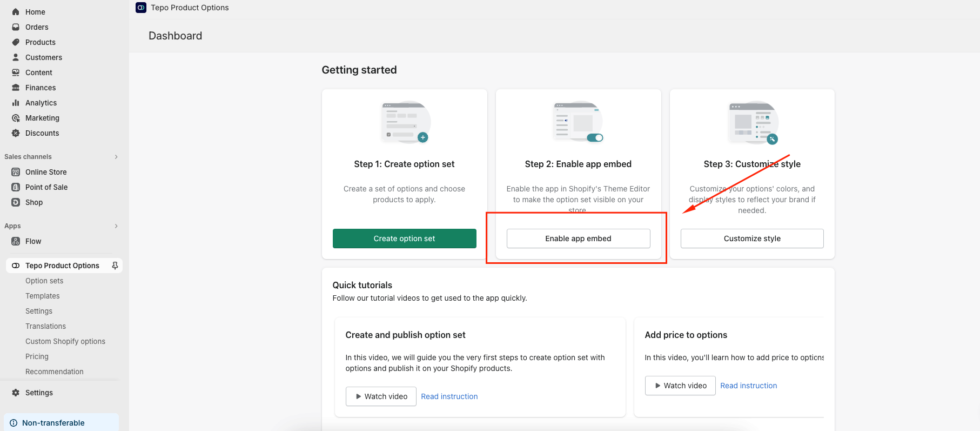
Task: Open the Translations submenu item
Action: point(45,326)
